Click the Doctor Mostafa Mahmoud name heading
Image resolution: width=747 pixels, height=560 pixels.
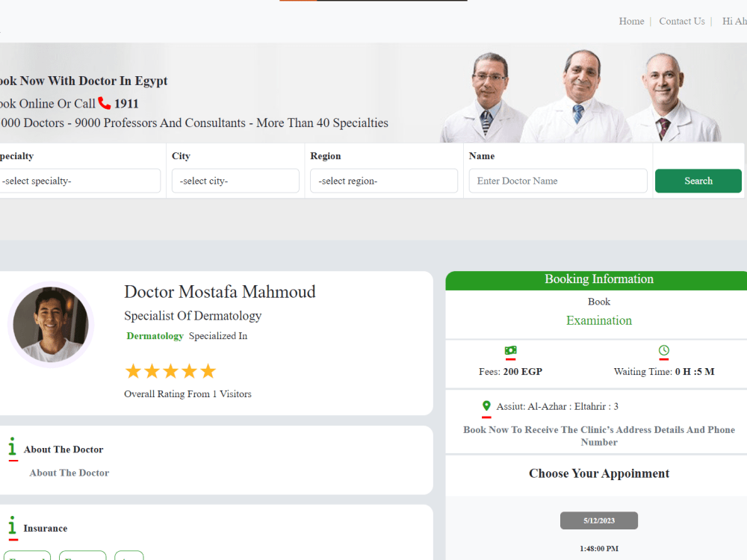(220, 292)
